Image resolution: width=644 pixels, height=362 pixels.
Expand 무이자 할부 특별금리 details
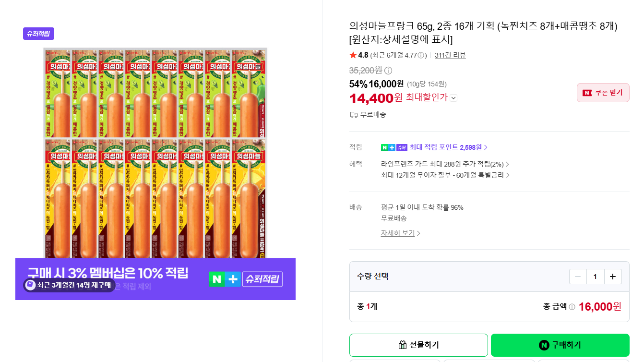click(x=445, y=175)
